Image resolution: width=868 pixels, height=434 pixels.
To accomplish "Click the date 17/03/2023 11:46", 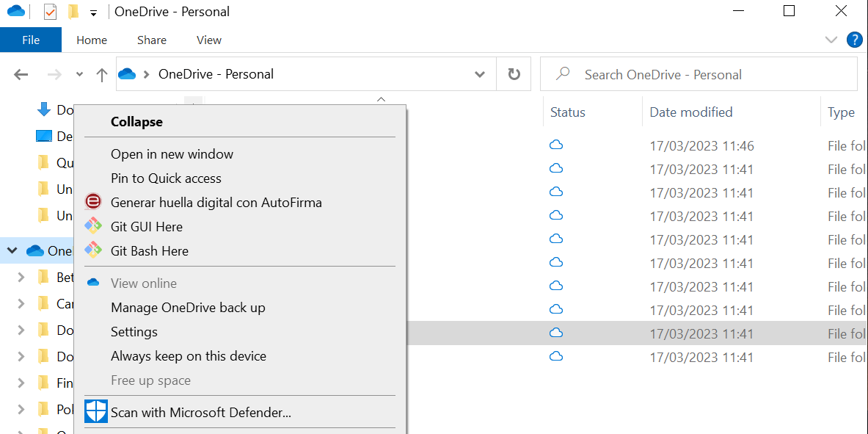I will pyautogui.click(x=702, y=146).
